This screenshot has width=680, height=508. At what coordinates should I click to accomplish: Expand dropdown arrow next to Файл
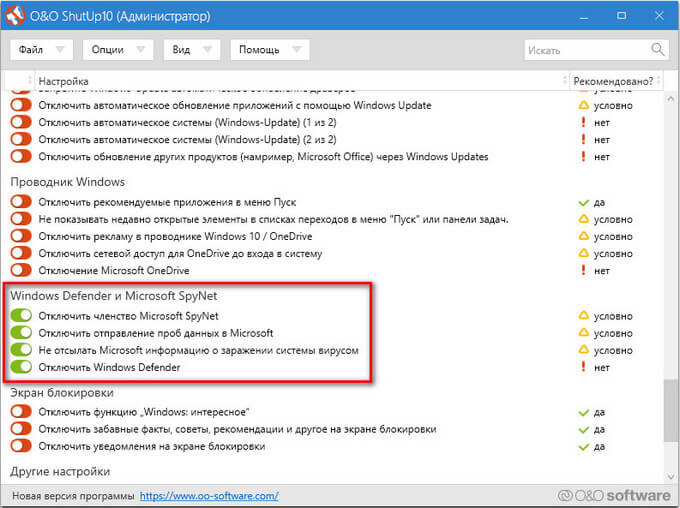(60, 49)
